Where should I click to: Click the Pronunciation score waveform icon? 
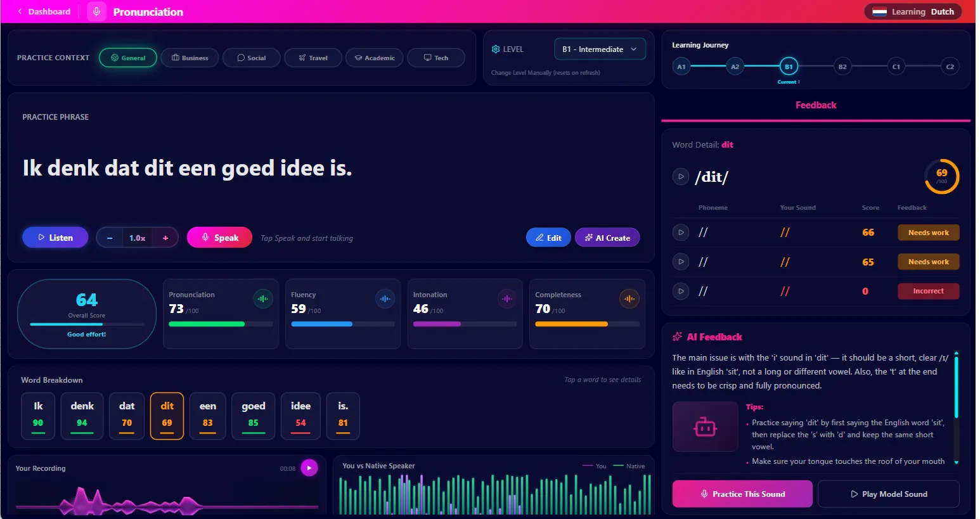[x=263, y=298]
